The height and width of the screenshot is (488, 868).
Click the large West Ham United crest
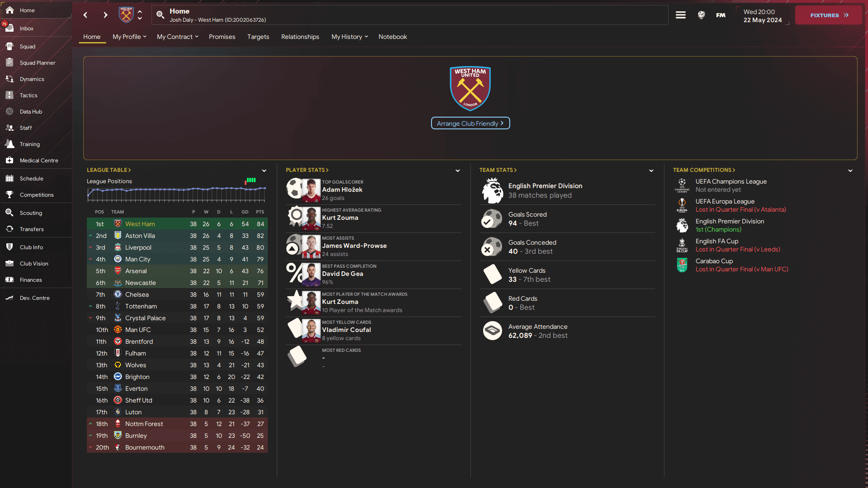pos(470,89)
